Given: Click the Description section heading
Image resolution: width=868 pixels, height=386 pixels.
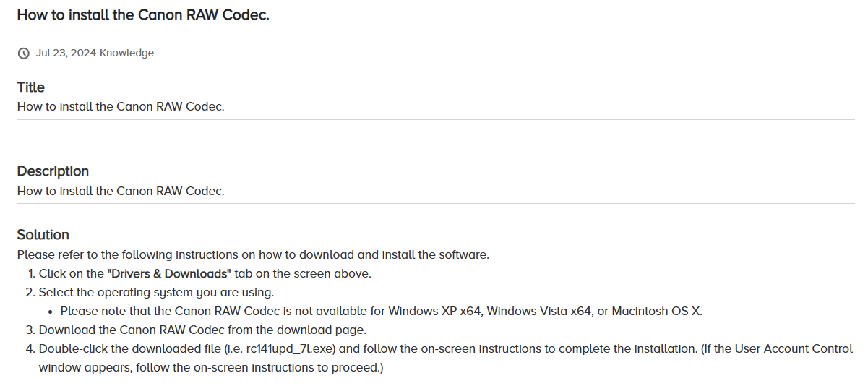Looking at the screenshot, I should pyautogui.click(x=53, y=171).
